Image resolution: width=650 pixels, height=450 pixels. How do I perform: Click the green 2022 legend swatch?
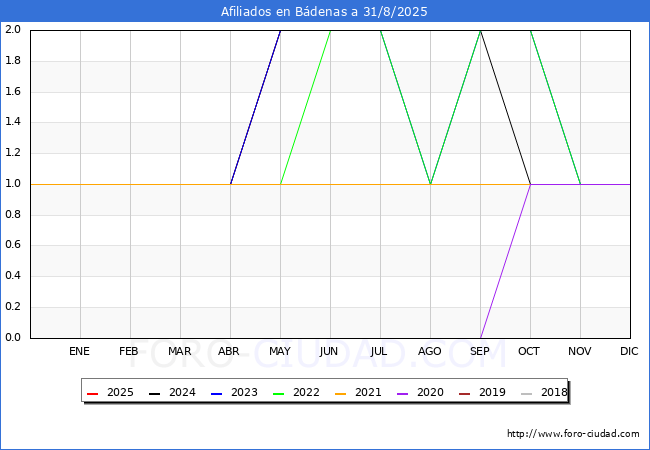point(279,394)
